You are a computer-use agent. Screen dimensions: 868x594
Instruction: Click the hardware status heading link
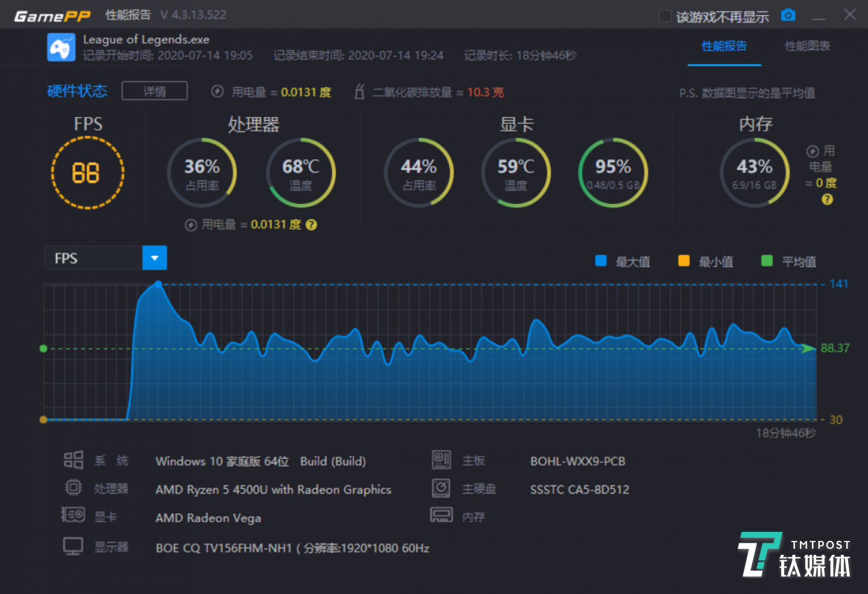pyautogui.click(x=77, y=91)
